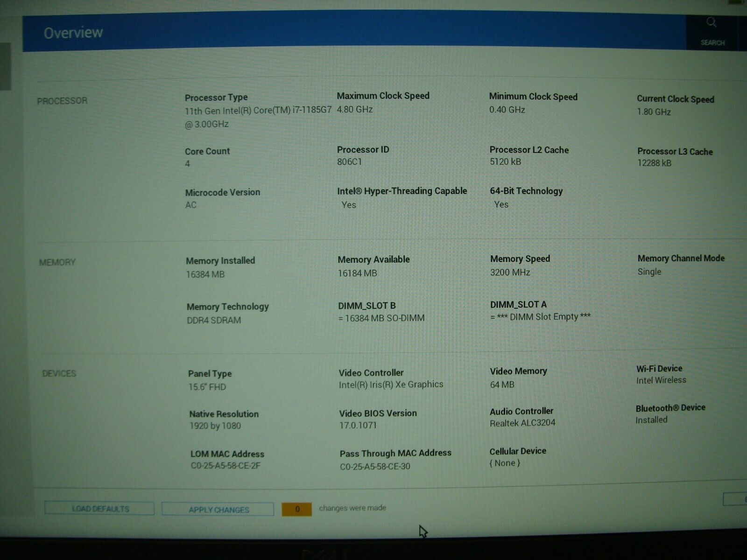
Task: Select the Processor L2 Cache value 5120 kB
Action: tap(505, 161)
